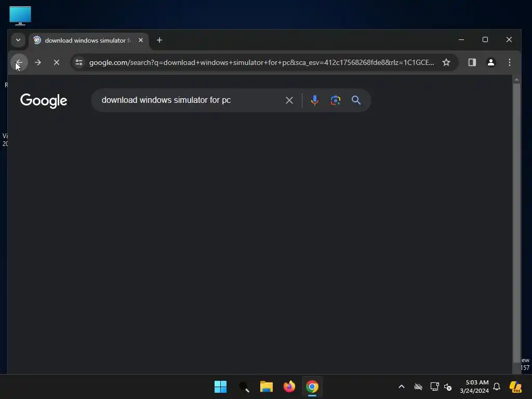Search by image with Google Lens

(335, 100)
